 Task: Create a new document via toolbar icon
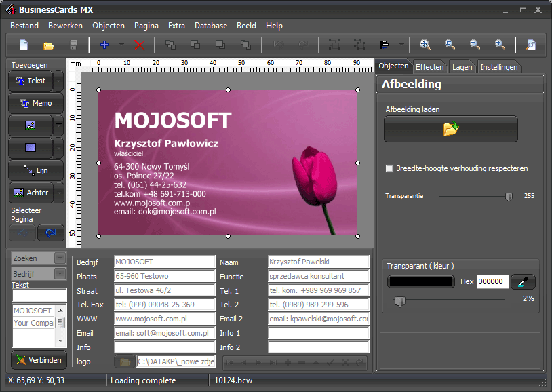pyautogui.click(x=24, y=45)
